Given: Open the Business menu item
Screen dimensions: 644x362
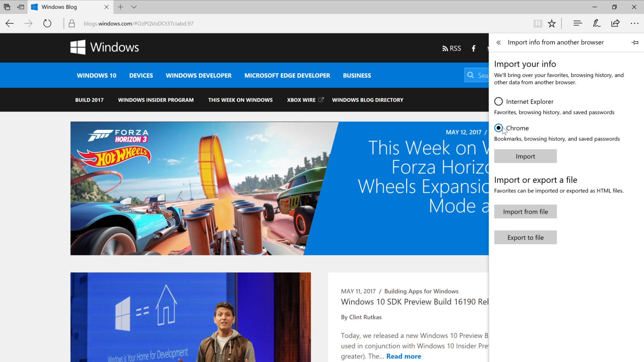Looking at the screenshot, I should click(357, 75).
